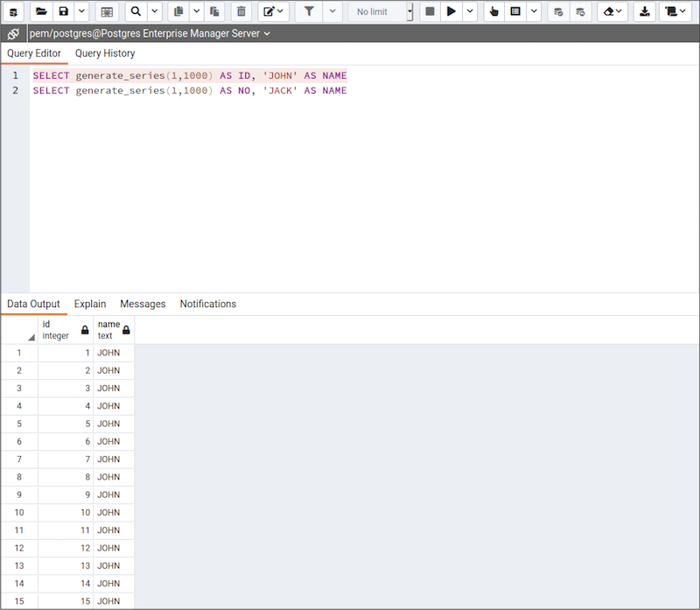The image size is (700, 610).
Task: Click the id integer column header
Action: click(66, 330)
